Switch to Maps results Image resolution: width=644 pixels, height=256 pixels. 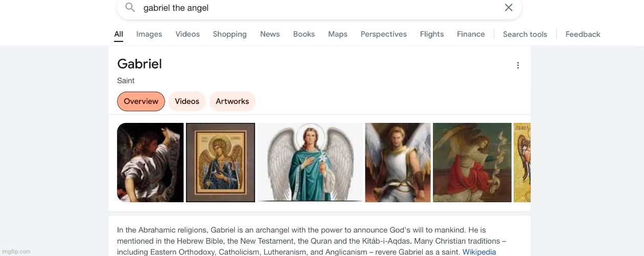[337, 34]
